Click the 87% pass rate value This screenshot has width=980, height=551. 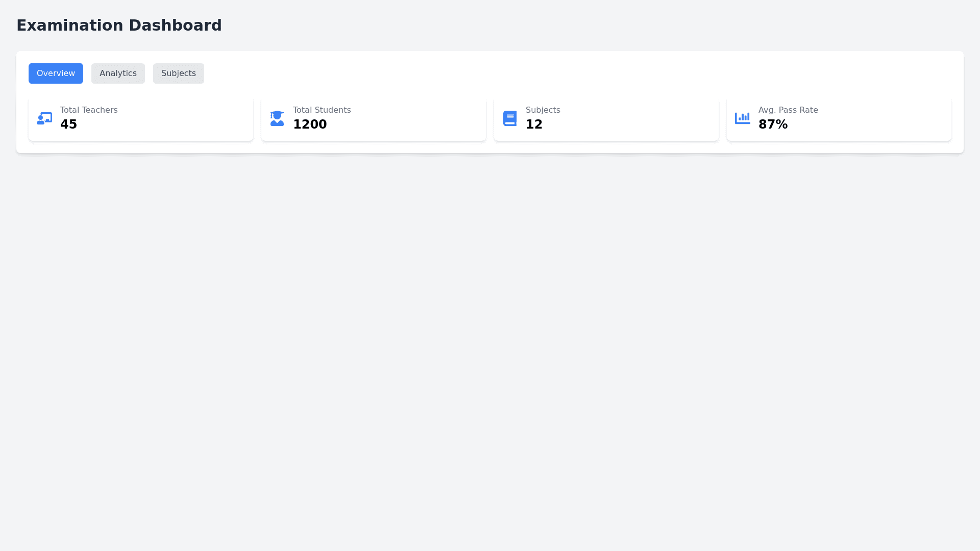click(x=773, y=124)
